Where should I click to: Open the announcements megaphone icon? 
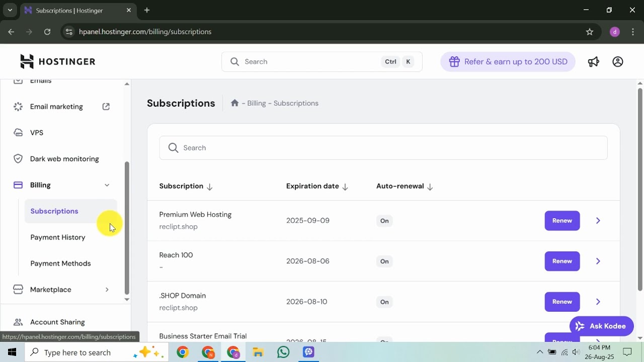tap(594, 61)
